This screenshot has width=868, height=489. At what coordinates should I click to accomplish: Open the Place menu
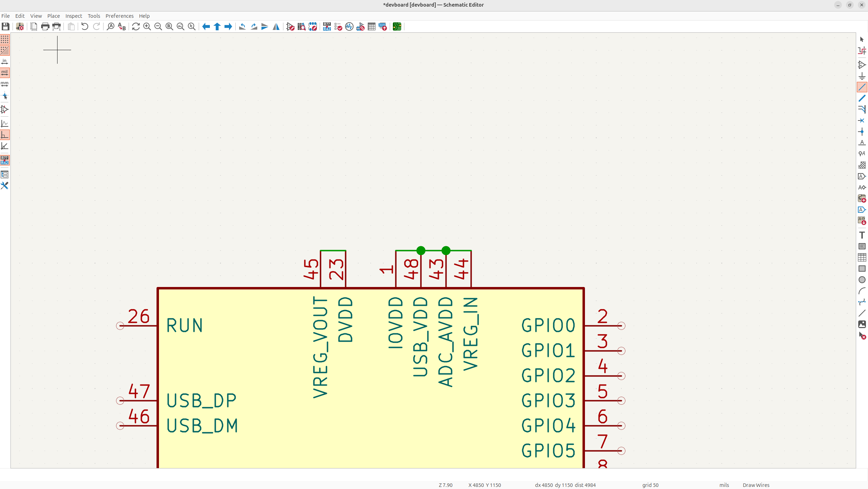(53, 16)
